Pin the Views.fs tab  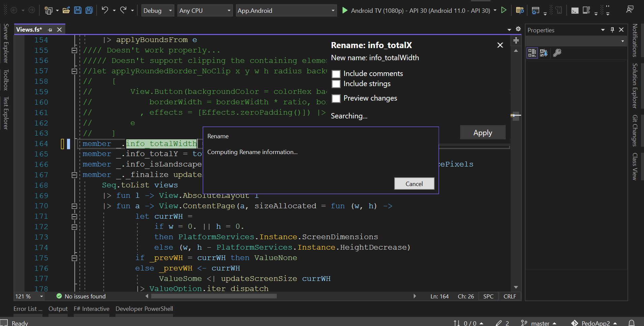pos(50,30)
